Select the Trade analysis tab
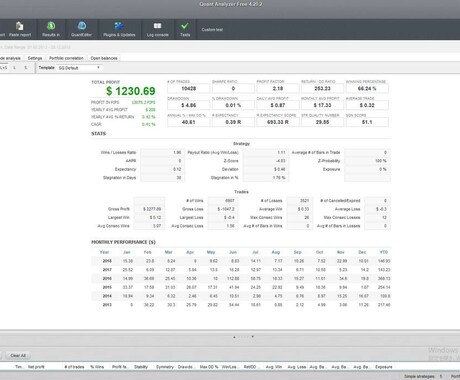This screenshot has height=380, width=460. tap(10, 58)
